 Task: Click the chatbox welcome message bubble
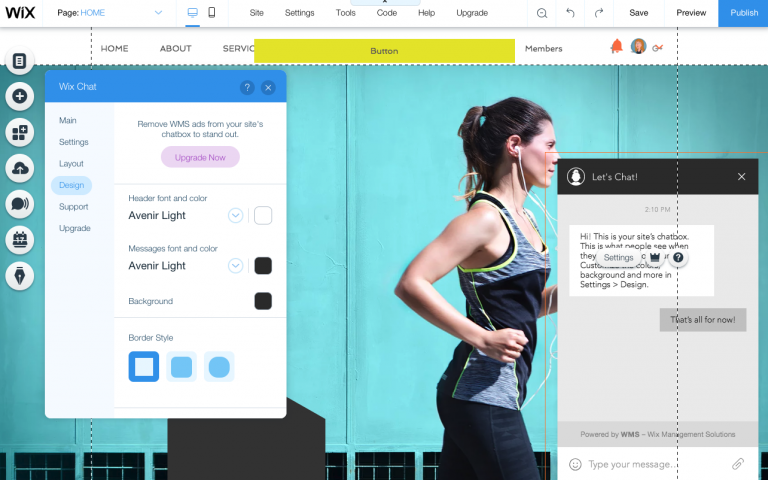click(641, 261)
